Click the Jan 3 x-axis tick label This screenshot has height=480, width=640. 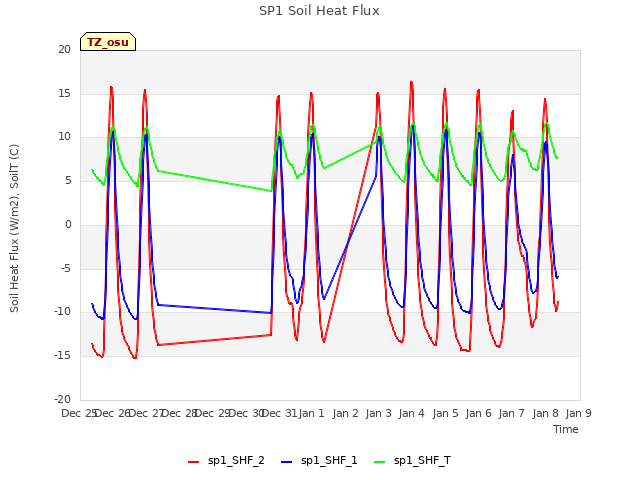(378, 413)
